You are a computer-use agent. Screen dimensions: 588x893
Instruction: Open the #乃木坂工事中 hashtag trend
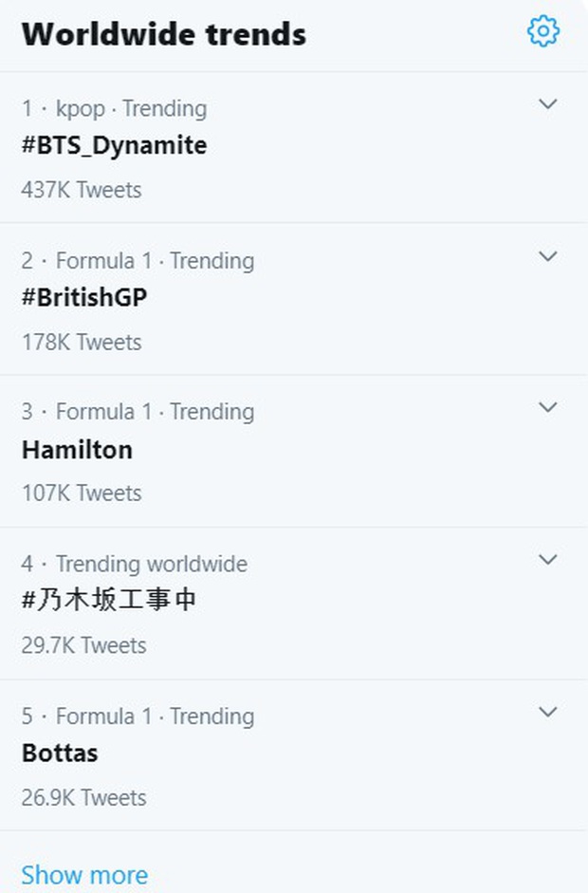pyautogui.click(x=109, y=601)
